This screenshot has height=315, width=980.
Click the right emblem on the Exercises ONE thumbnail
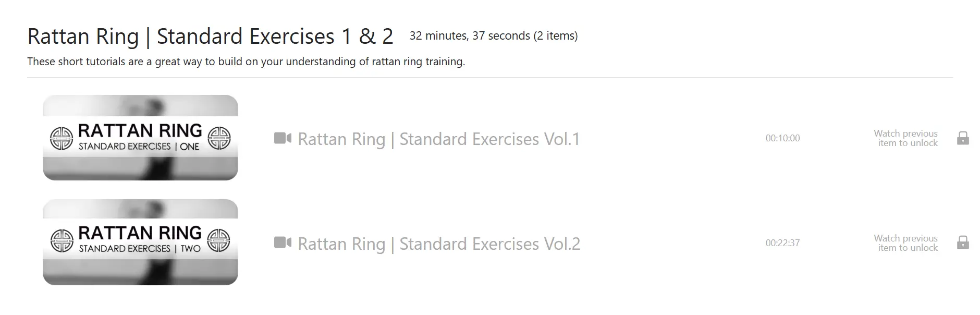point(219,139)
